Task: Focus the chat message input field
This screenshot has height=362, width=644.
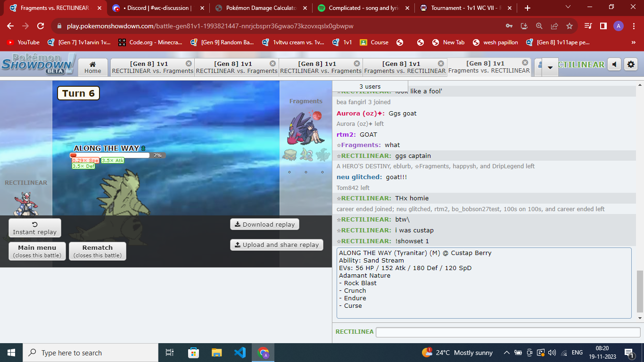Action: (508, 332)
